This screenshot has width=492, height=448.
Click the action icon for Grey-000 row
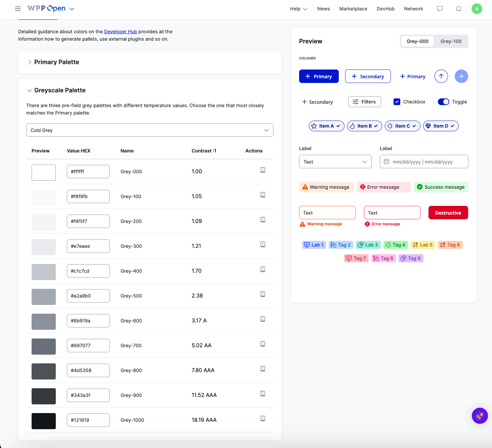click(x=263, y=170)
